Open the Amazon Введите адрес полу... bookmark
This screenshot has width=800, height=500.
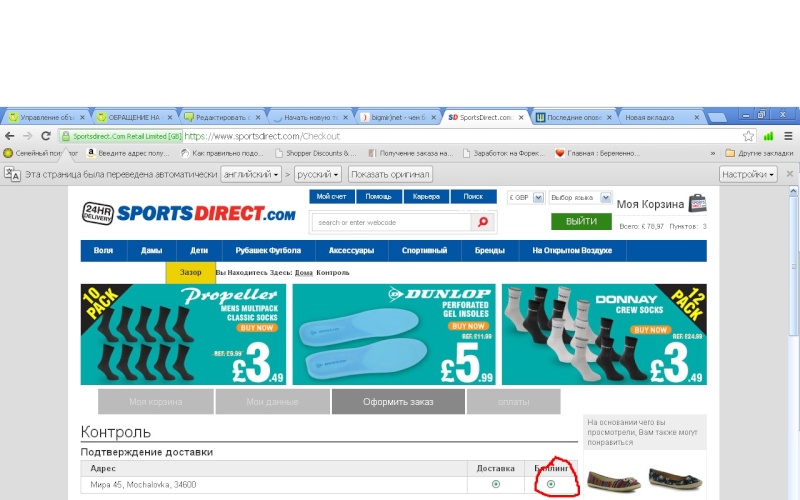pyautogui.click(x=128, y=153)
